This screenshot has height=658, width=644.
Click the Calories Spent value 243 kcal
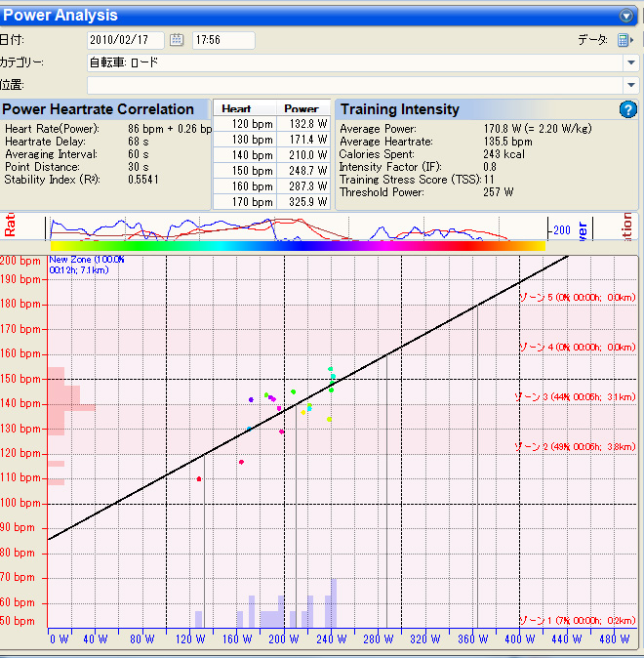pyautogui.click(x=503, y=154)
